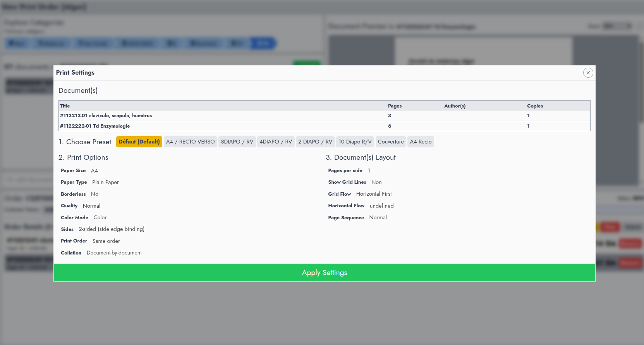Click the Grid Flow value 'Horizontal First'
The image size is (644, 345).
[x=374, y=194]
